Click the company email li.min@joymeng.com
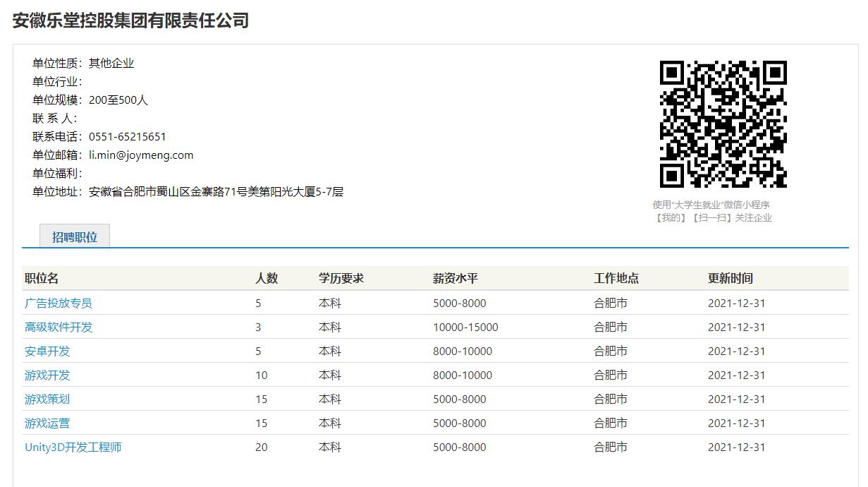This screenshot has height=487, width=868. coord(141,155)
